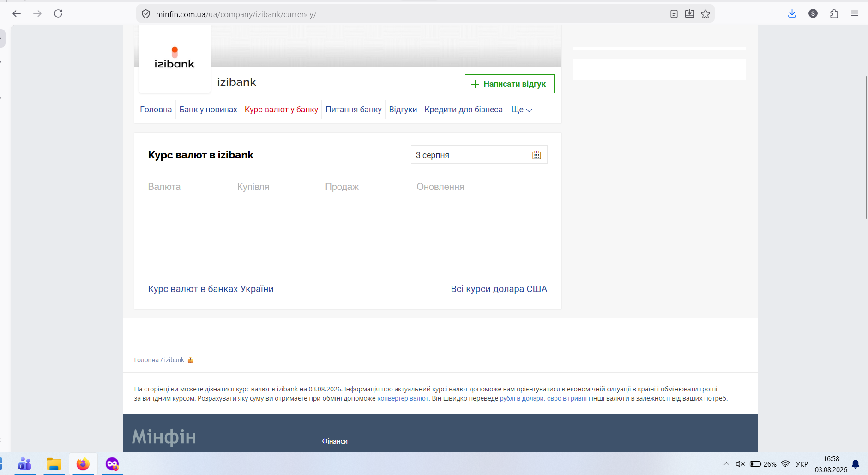Click the address bar URL
This screenshot has width=868, height=475.
tap(236, 14)
